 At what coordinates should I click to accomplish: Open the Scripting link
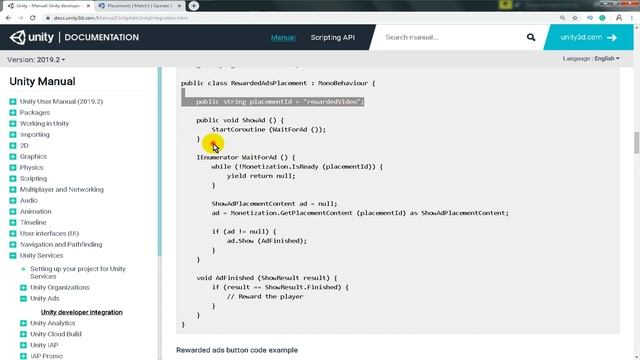point(33,179)
